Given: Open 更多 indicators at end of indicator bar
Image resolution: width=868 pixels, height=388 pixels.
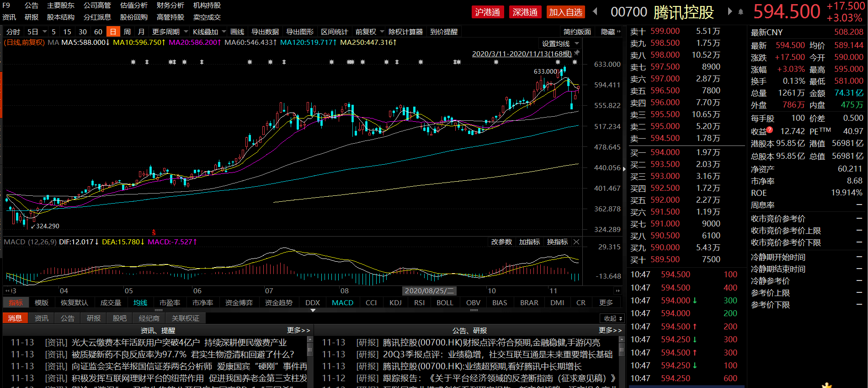Looking at the screenshot, I should pyautogui.click(x=606, y=303).
